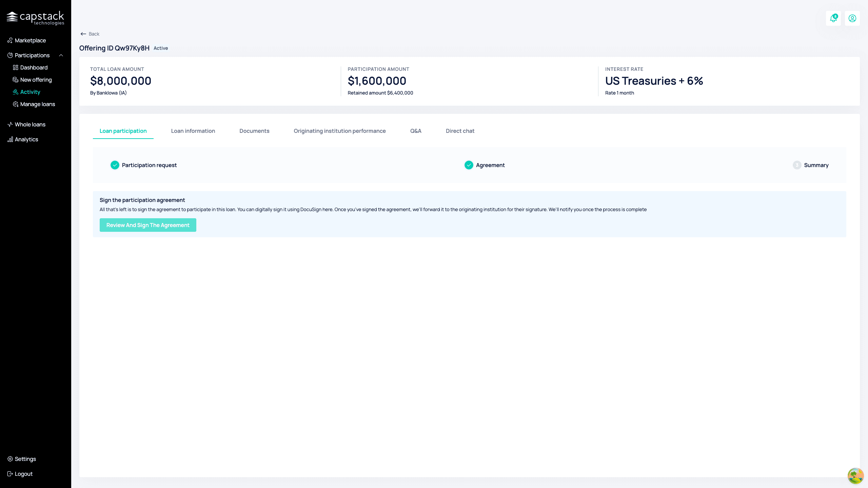The width and height of the screenshot is (868, 488).
Task: Click the Participation request step label
Action: pos(149,165)
